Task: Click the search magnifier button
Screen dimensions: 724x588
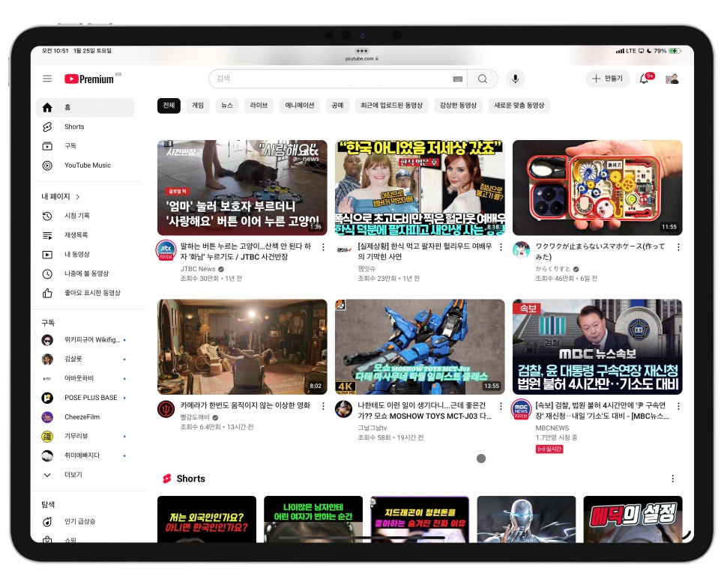Action: click(x=483, y=79)
